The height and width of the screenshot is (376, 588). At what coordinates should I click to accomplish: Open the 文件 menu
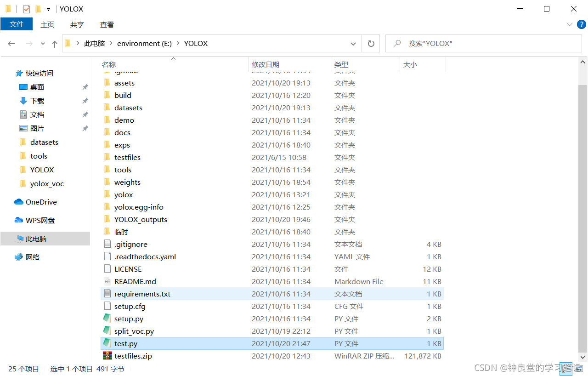(x=17, y=24)
